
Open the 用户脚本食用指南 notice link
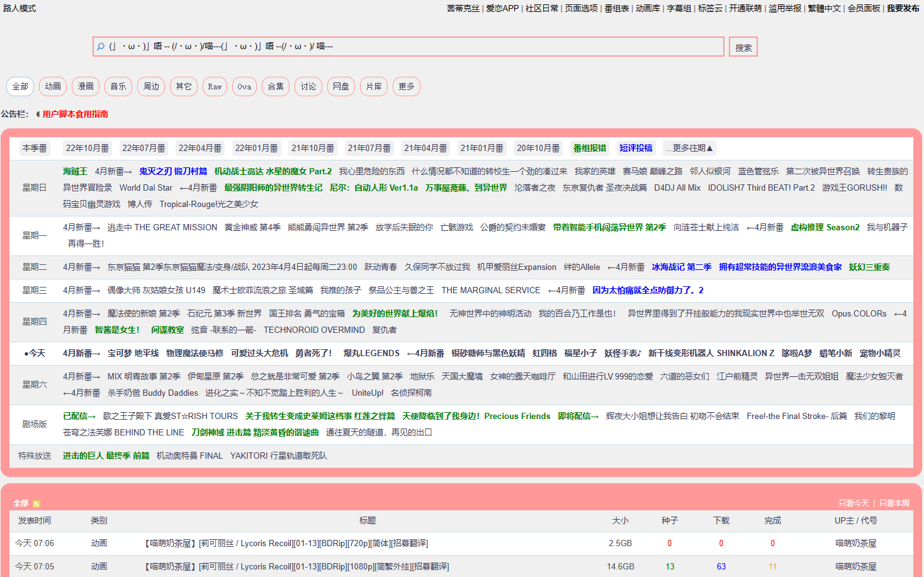tap(76, 115)
